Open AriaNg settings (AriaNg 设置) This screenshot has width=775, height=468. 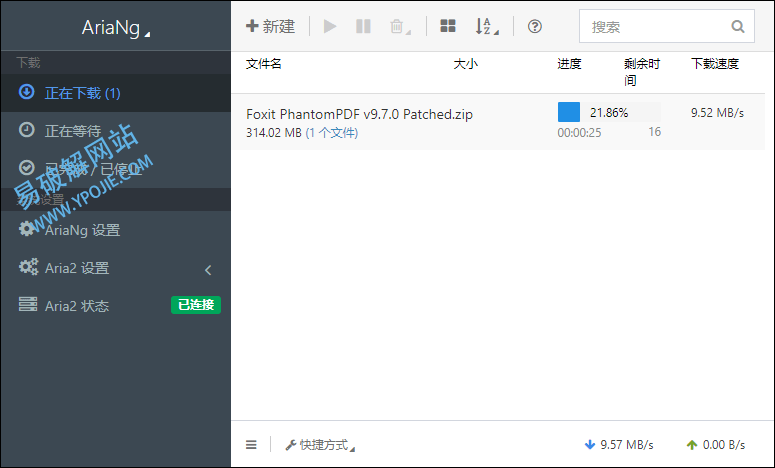pos(82,230)
